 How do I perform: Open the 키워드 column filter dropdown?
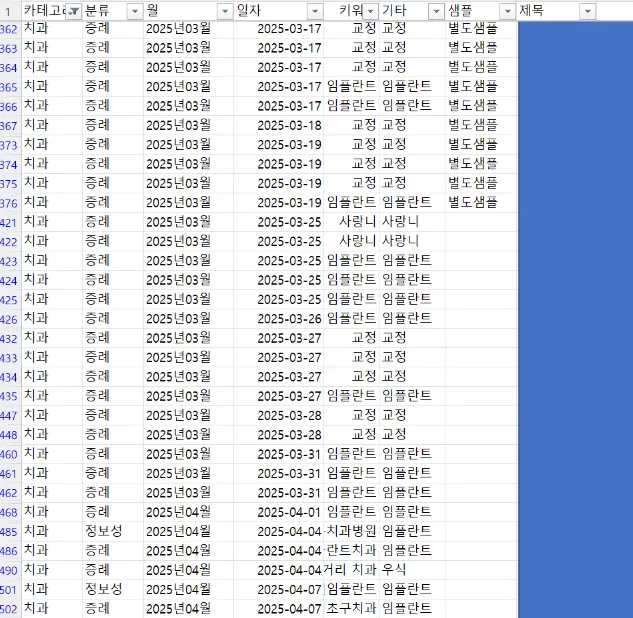point(370,12)
